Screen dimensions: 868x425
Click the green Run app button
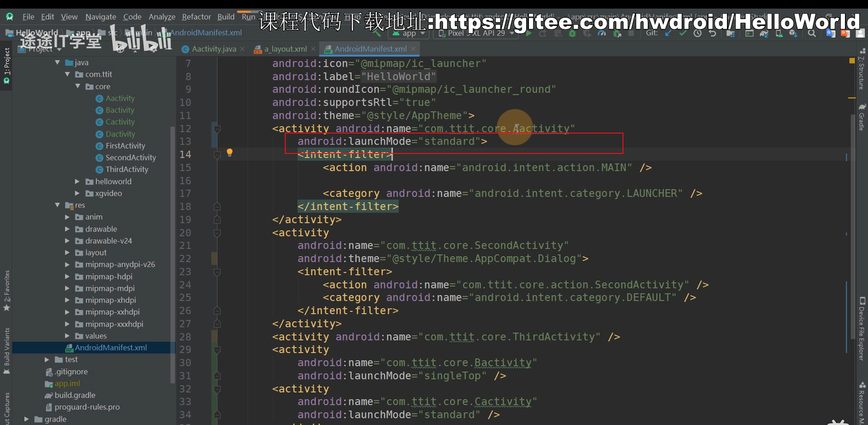point(528,33)
